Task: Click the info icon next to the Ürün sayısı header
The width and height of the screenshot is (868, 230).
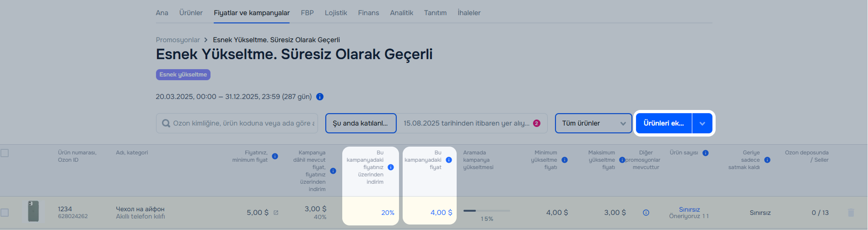Action: pos(706,153)
